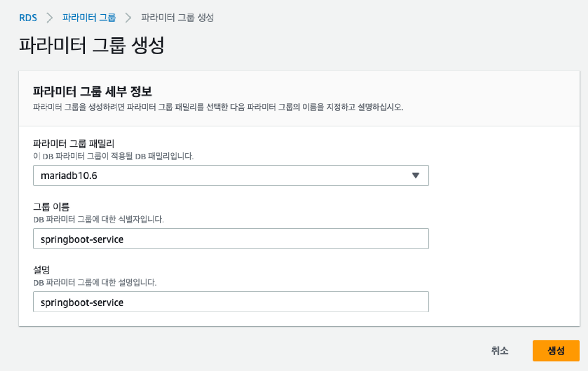
Task: Focus the 그룹 이름 input field
Action: pos(231,239)
